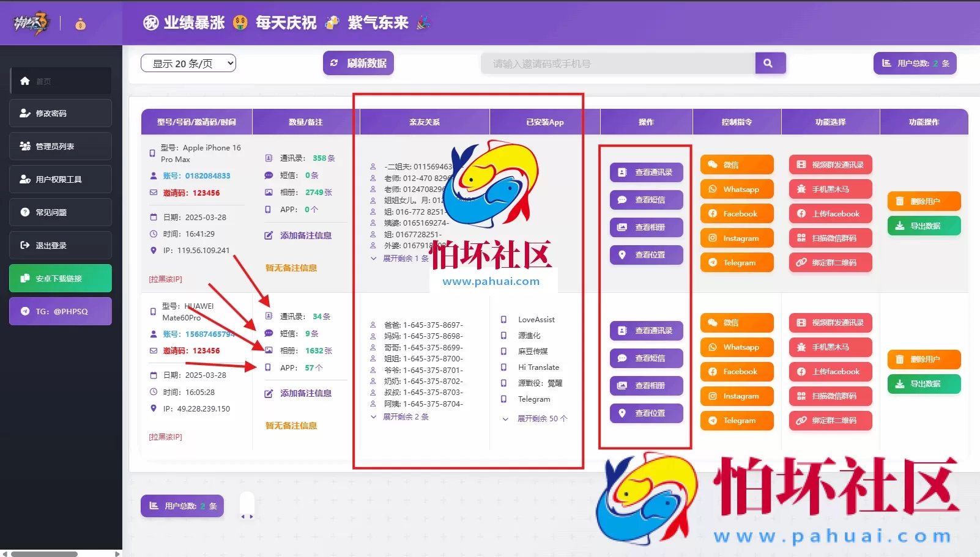
Task: Click the magnifier search icon button
Action: tap(770, 64)
